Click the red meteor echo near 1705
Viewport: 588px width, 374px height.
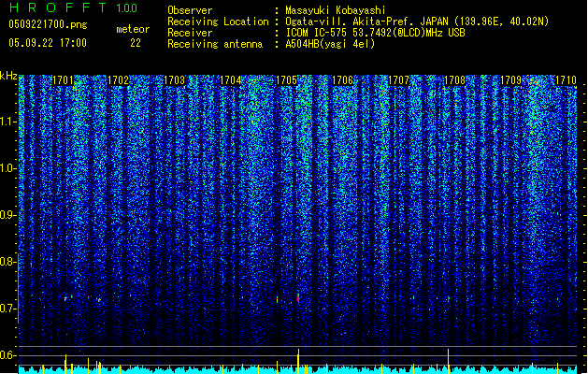298,298
